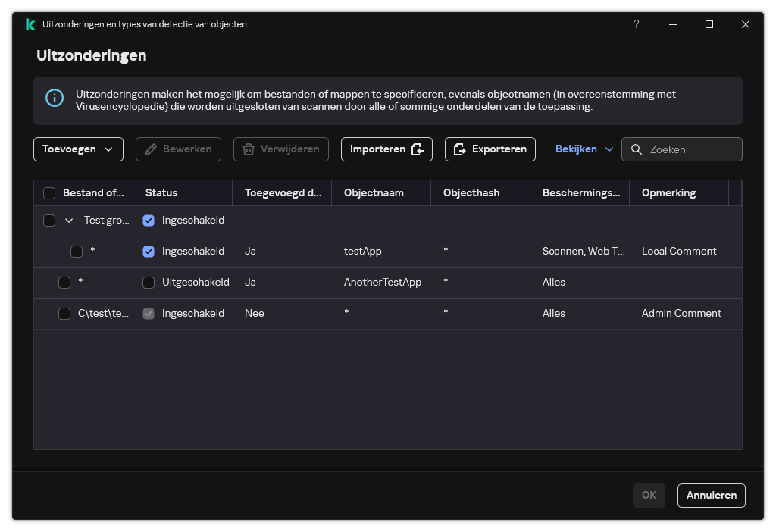776x532 pixels.
Task: Sort by the Opmerking column header
Action: (x=668, y=193)
